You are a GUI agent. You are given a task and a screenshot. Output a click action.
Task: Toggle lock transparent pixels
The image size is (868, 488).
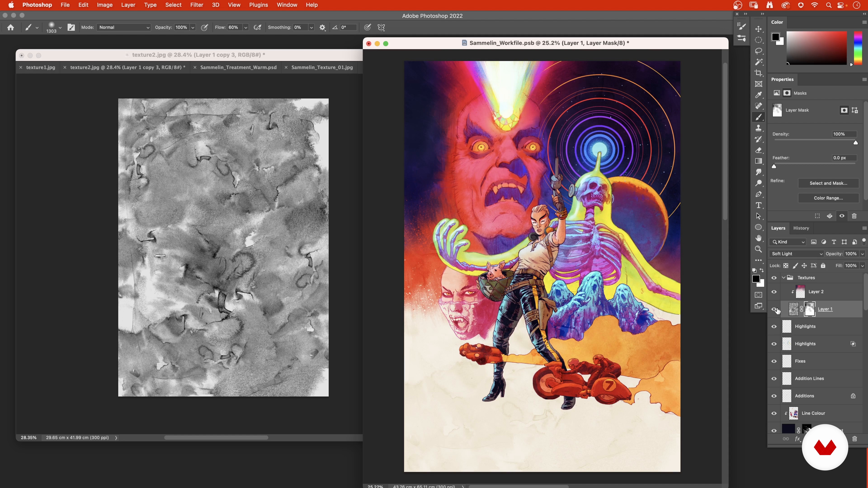(x=786, y=266)
